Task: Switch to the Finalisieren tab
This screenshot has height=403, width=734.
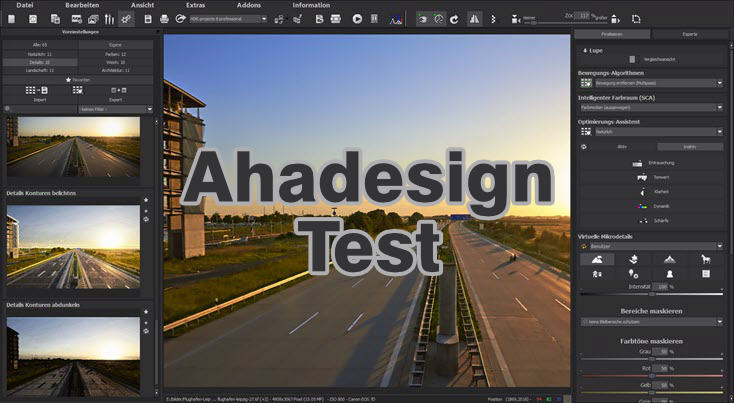Action: (612, 34)
